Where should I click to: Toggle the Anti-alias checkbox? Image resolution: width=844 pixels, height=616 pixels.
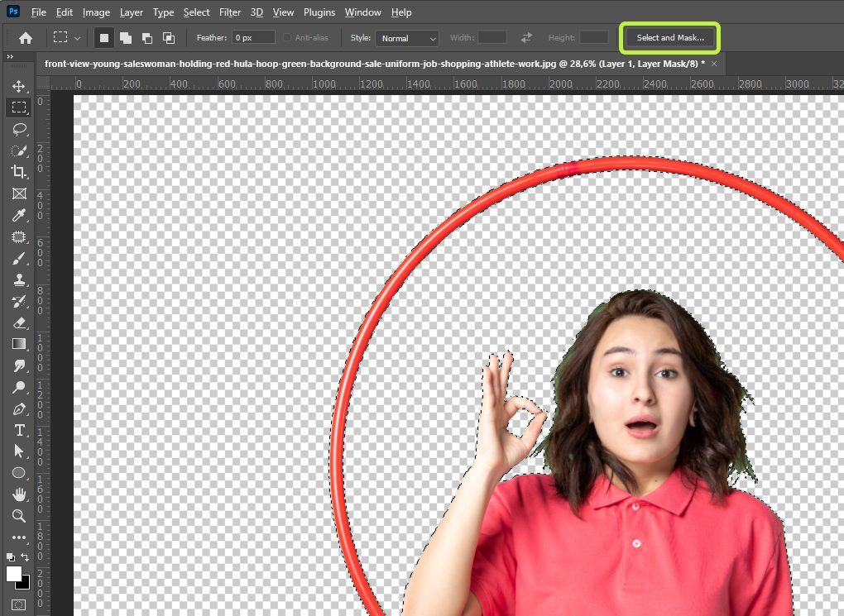click(x=287, y=37)
